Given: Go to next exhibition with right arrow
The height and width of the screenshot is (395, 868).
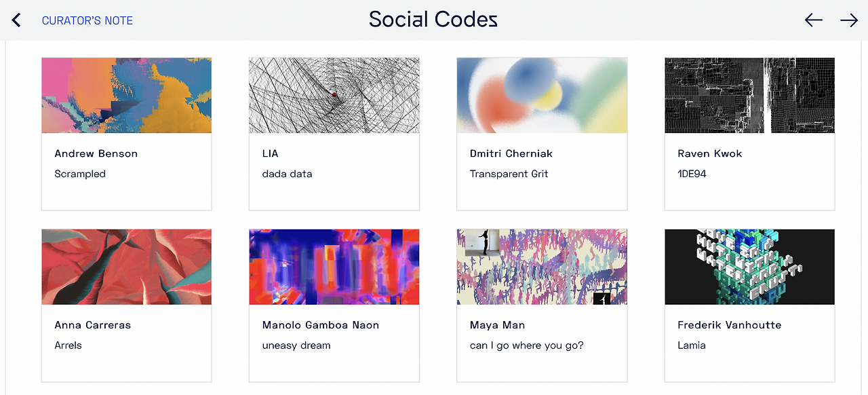Looking at the screenshot, I should pyautogui.click(x=849, y=20).
